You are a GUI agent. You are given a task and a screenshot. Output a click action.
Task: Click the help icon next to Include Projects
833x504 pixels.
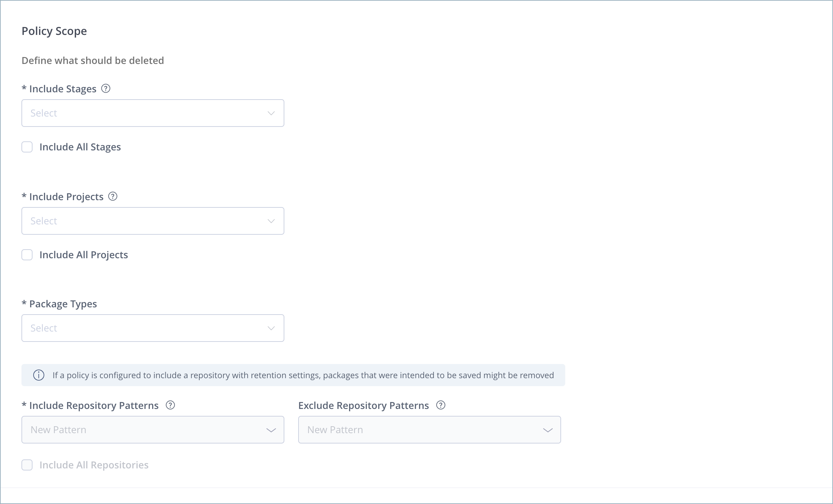tap(113, 196)
